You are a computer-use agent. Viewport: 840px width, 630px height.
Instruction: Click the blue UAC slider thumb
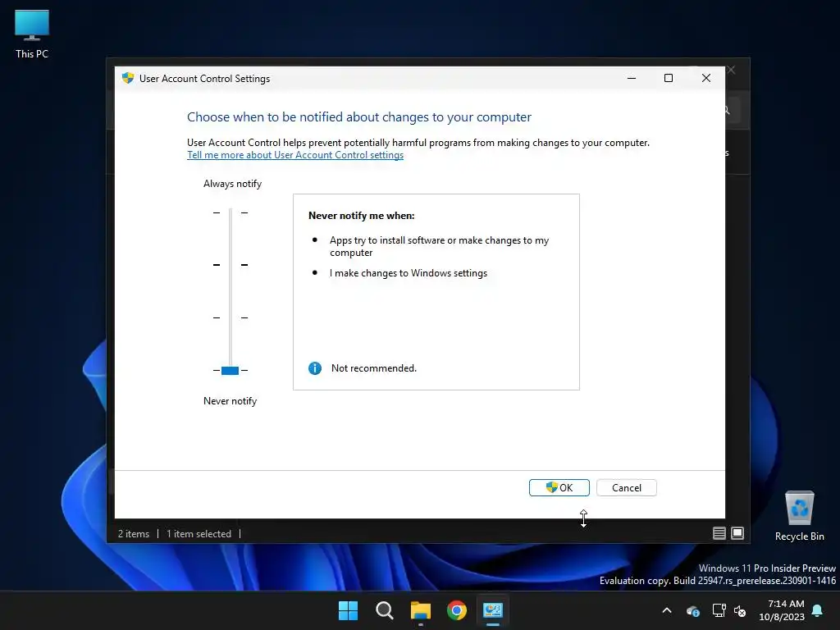coord(230,370)
